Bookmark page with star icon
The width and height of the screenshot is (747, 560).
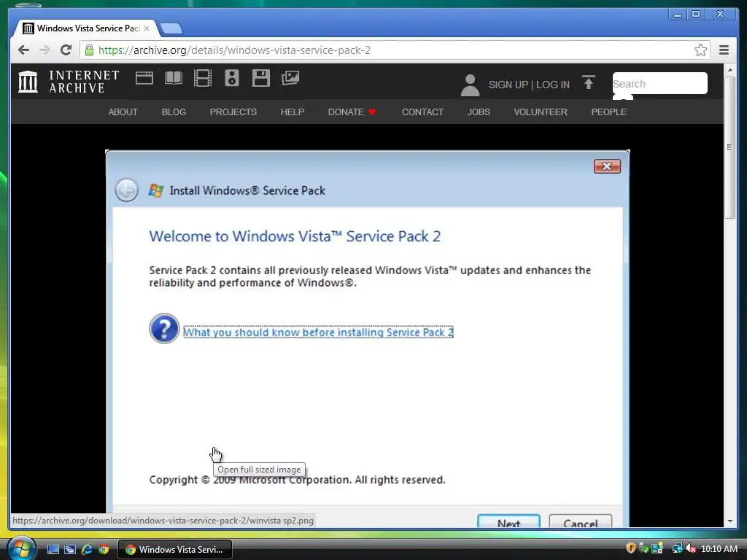700,50
